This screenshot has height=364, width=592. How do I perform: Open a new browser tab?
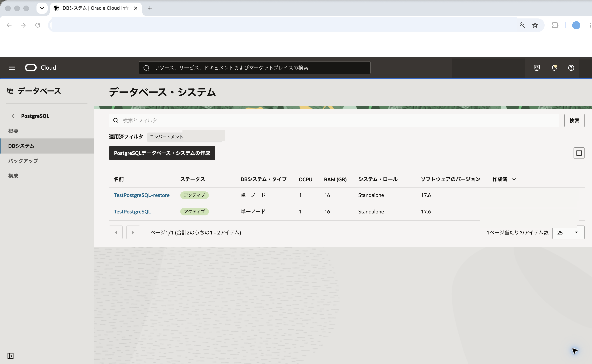point(150,8)
